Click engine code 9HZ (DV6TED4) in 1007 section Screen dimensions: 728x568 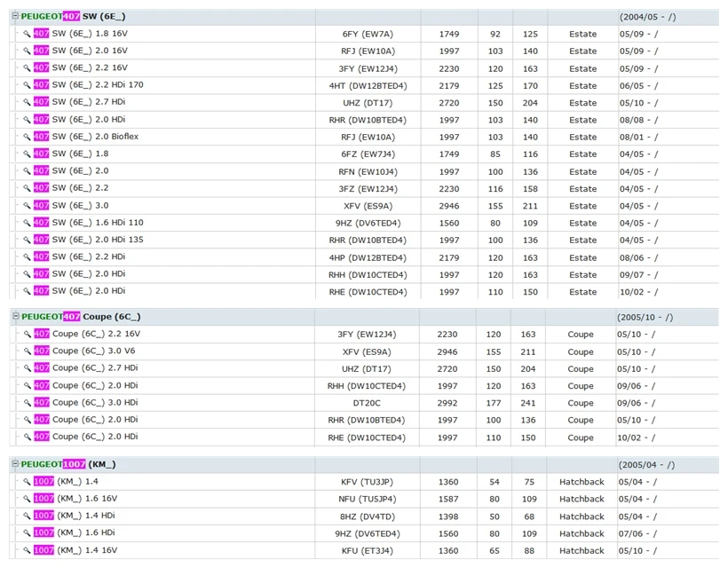[368, 533]
